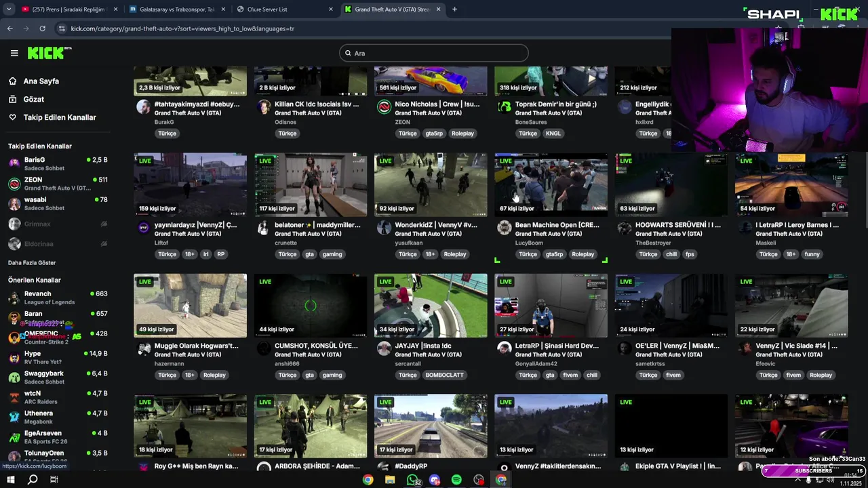868x488 pixels.
Task: Click KNGL tag under Toprak Demir
Action: click(553, 134)
